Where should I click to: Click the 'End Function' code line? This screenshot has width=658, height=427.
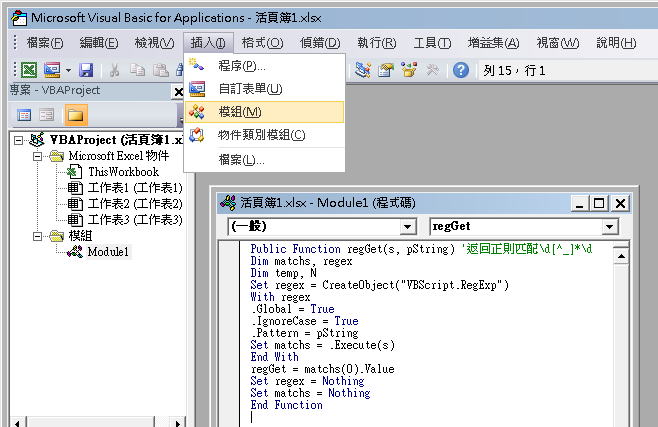[x=287, y=405]
